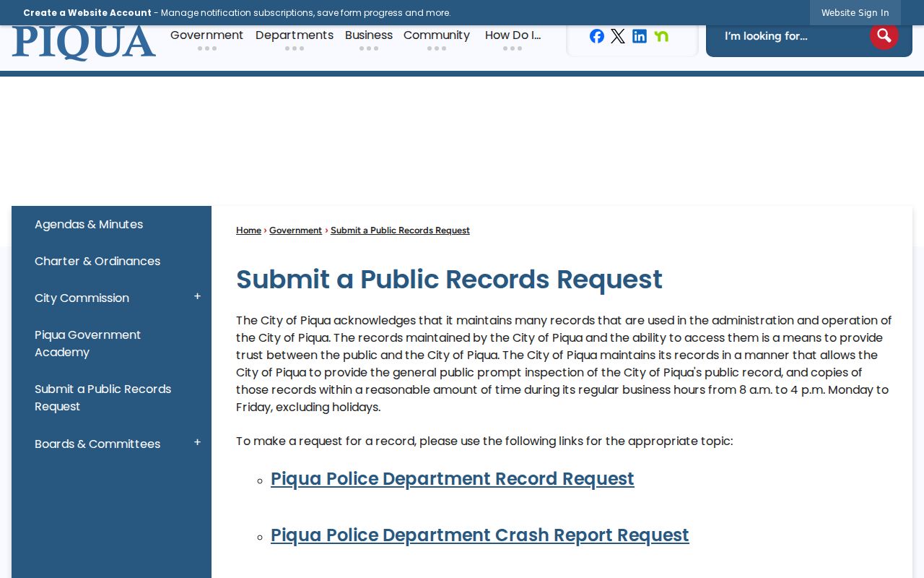Click the Home breadcrumb link
Screen dimensions: 924x578
(248, 230)
